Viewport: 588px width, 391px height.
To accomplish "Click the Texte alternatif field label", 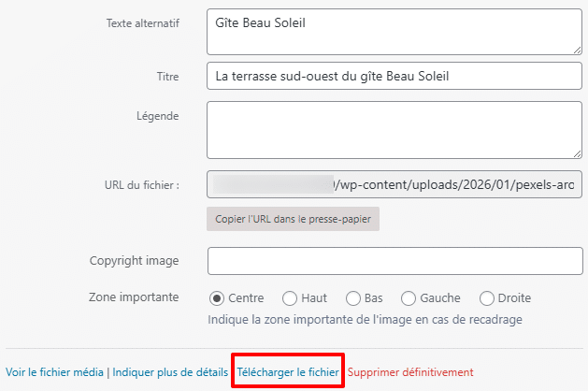I will point(143,22).
